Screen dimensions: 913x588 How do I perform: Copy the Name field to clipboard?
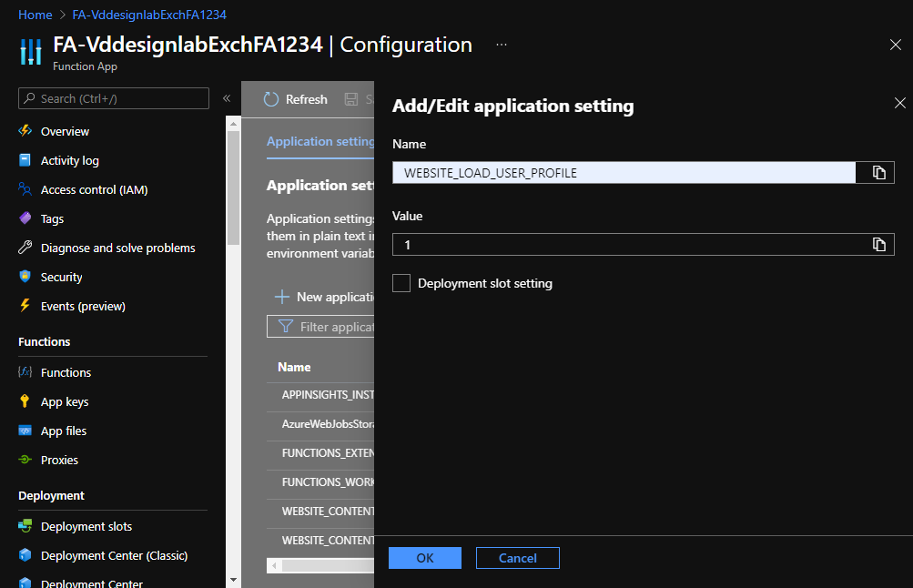[x=878, y=172]
